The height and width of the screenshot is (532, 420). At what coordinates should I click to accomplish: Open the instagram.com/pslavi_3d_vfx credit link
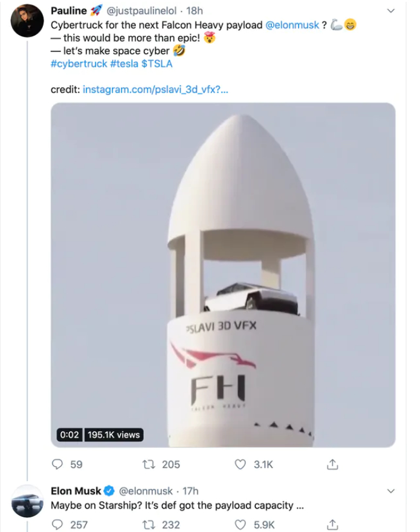pos(155,89)
